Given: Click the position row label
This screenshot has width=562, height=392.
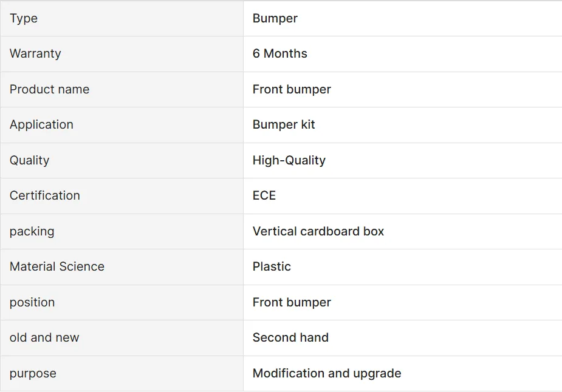Looking at the screenshot, I should point(32,302).
